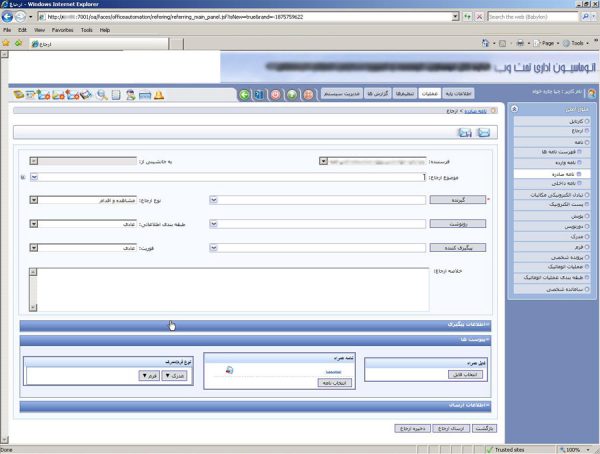Click the IE Stop red X button
This screenshot has width=600, height=454.
tap(479, 17)
